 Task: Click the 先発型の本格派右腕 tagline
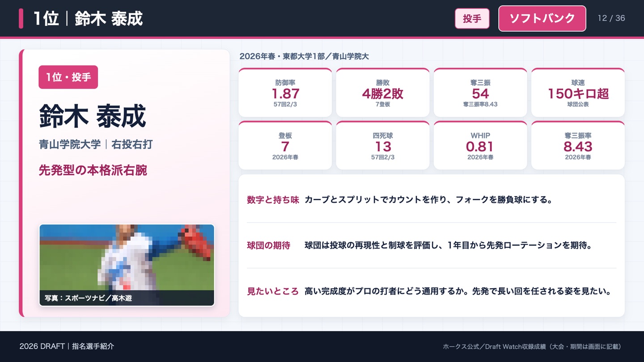tap(93, 170)
